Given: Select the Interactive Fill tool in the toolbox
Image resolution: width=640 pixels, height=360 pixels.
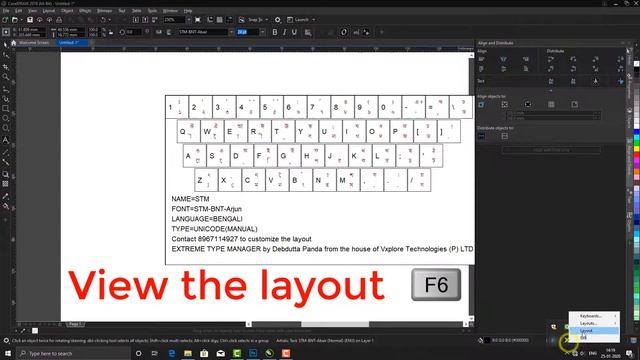Looking at the screenshot, I should 5,207.
